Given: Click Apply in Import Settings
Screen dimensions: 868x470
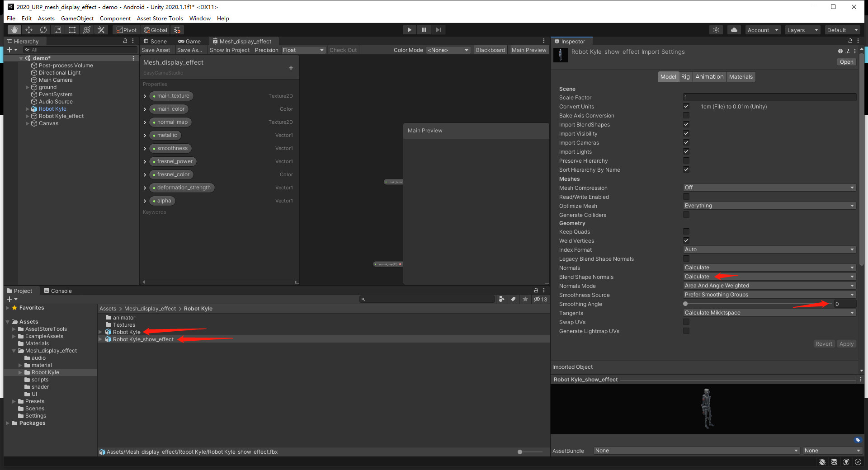Looking at the screenshot, I should (x=846, y=343).
